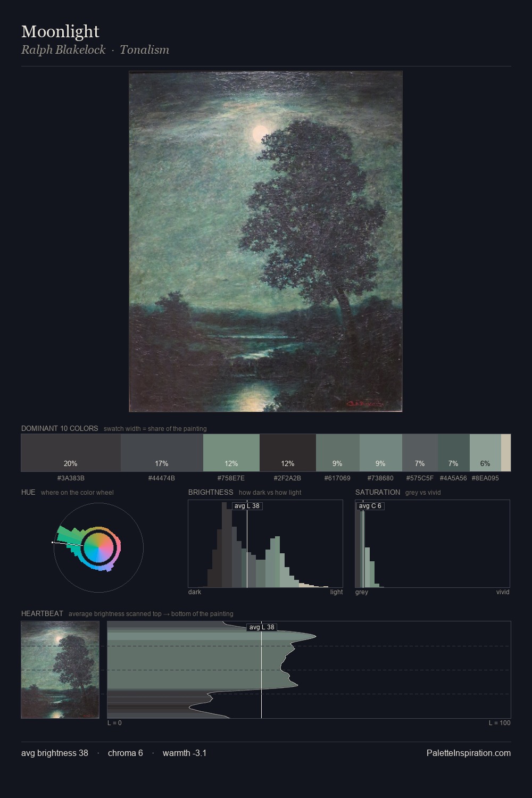The height and width of the screenshot is (798, 532).
Task: Click the hex code #4A5A56 text
Action: pos(453,478)
